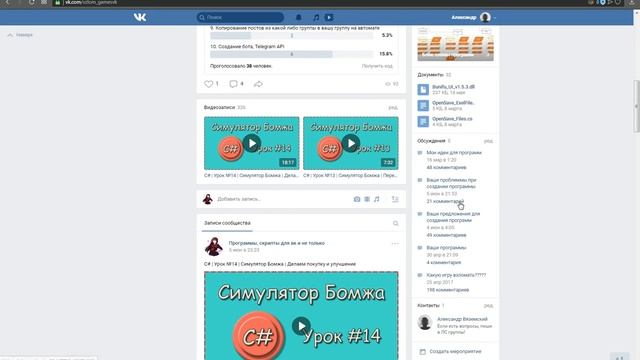Open the post author avatar

pos(213,246)
